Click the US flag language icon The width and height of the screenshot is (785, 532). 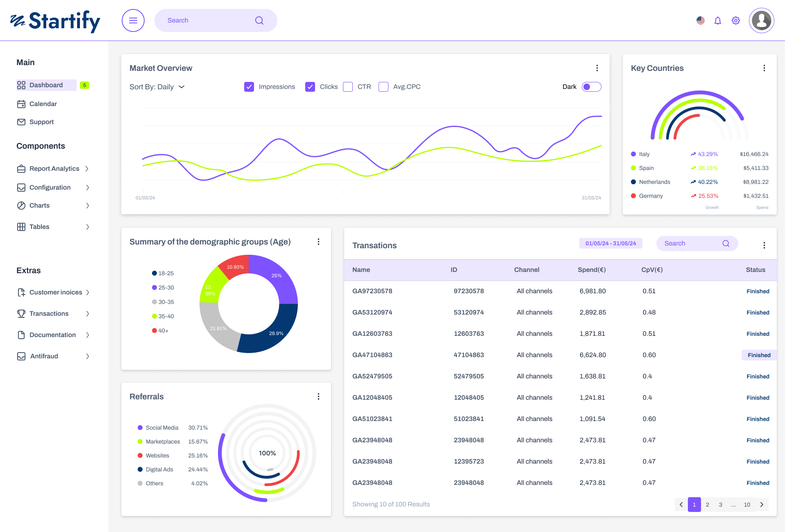point(700,20)
